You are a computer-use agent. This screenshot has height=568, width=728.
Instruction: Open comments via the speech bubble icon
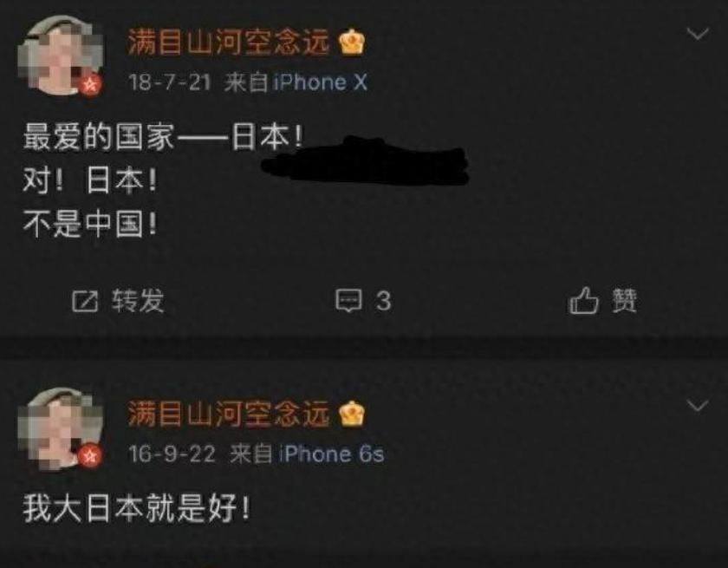click(348, 301)
